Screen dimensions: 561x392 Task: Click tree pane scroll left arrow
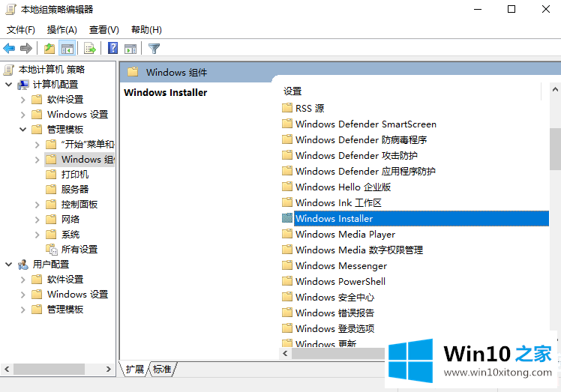click(7, 369)
